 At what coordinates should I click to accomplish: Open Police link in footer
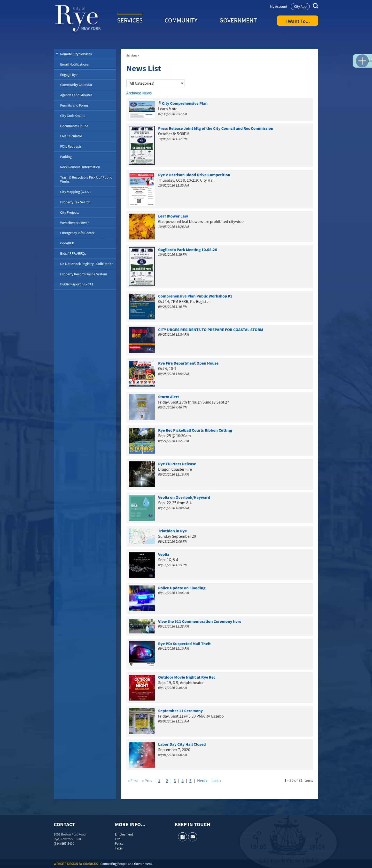(x=119, y=844)
